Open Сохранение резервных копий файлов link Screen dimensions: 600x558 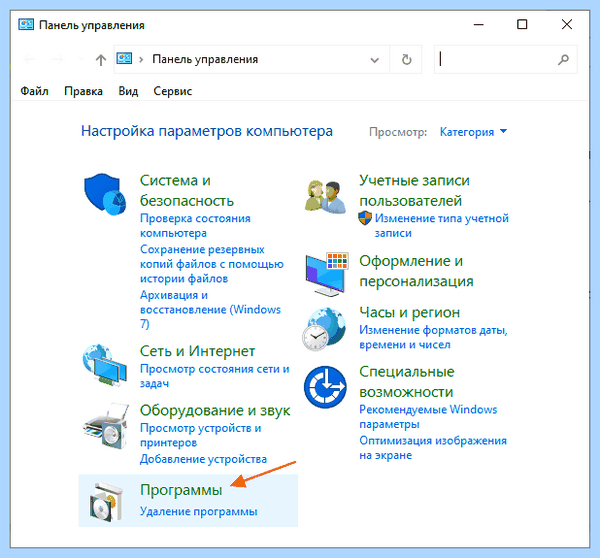(x=212, y=264)
